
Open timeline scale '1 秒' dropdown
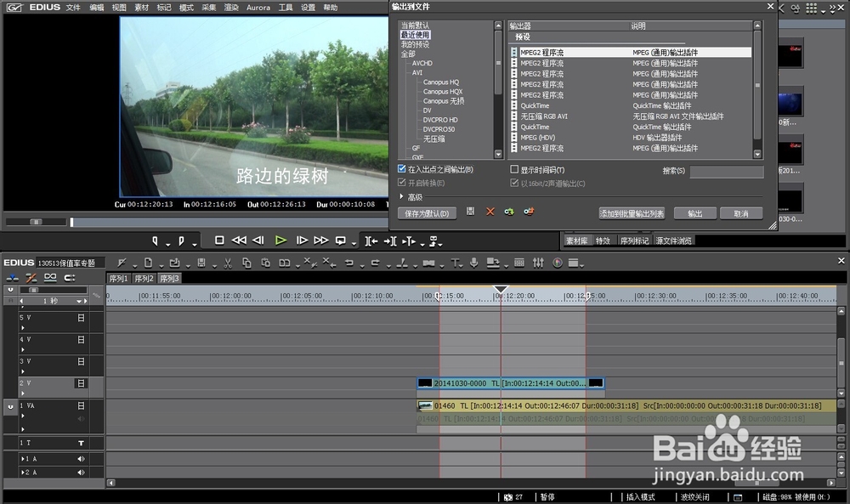point(78,301)
